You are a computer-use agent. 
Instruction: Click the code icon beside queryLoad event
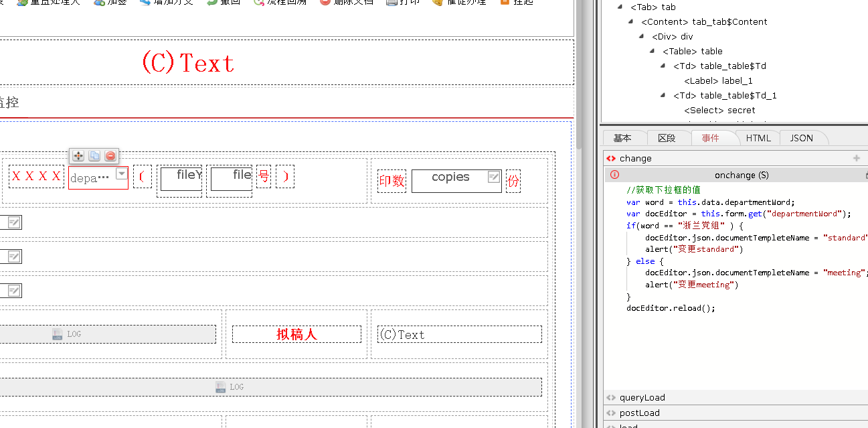click(x=610, y=398)
